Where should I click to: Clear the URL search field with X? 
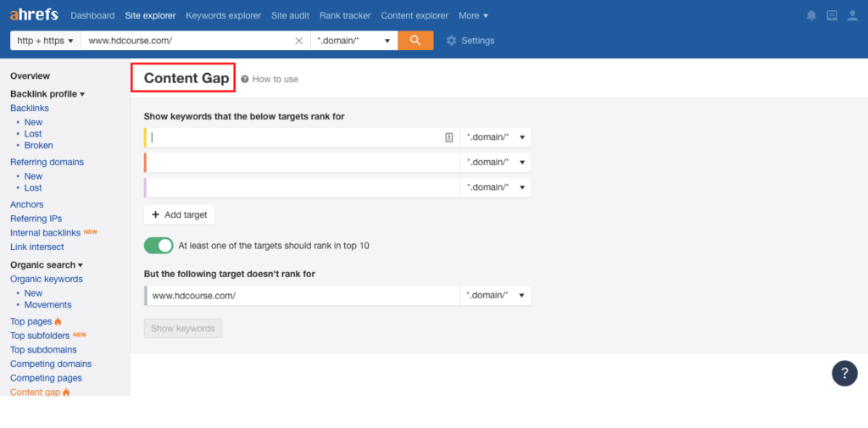[x=299, y=41]
